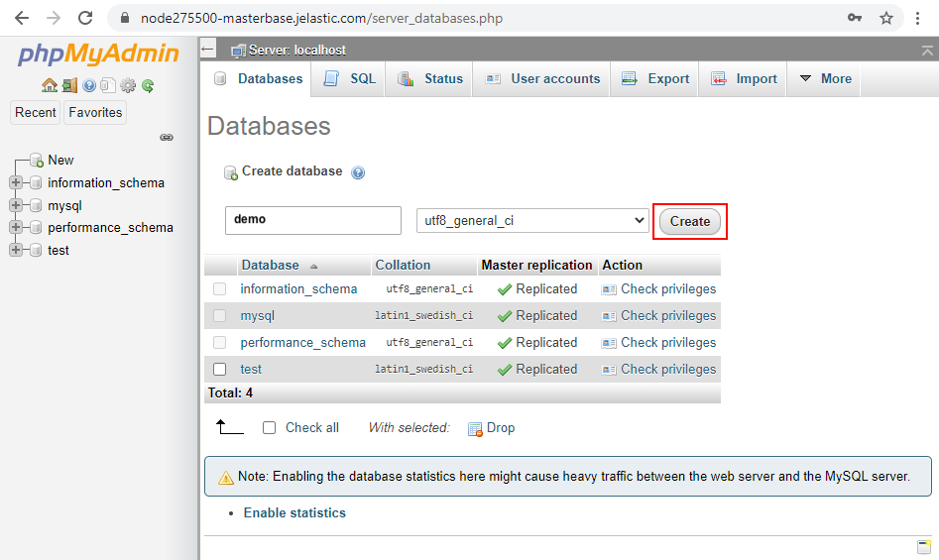
Task: Open navigation panel settings gear icon
Action: click(x=128, y=85)
